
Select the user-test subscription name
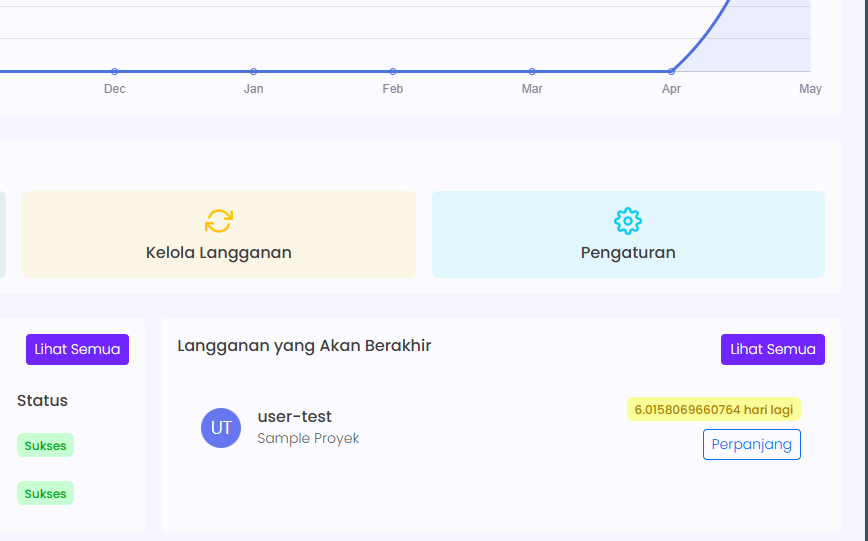click(x=294, y=416)
